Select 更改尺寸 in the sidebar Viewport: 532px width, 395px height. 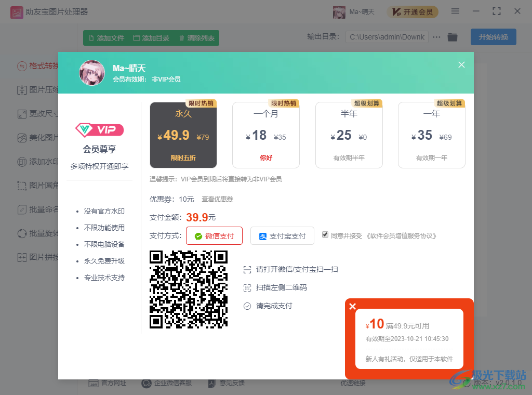(38, 114)
